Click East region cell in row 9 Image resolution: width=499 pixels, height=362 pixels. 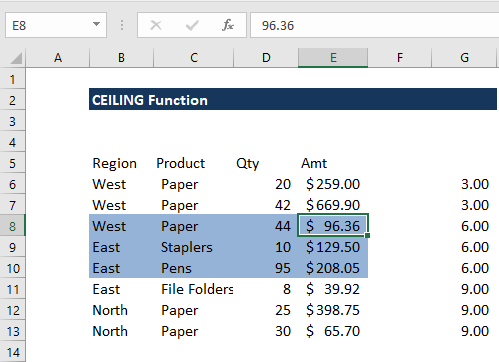pyautogui.click(x=121, y=247)
